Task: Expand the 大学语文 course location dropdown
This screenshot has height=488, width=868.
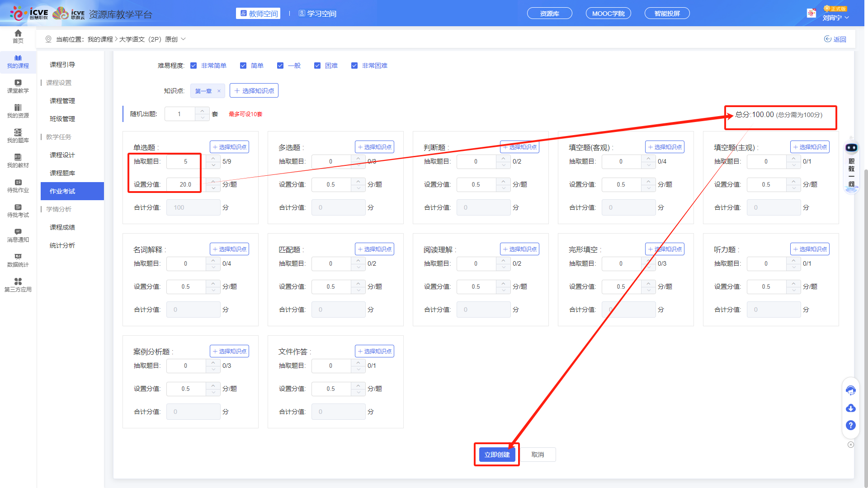Action: [x=184, y=39]
